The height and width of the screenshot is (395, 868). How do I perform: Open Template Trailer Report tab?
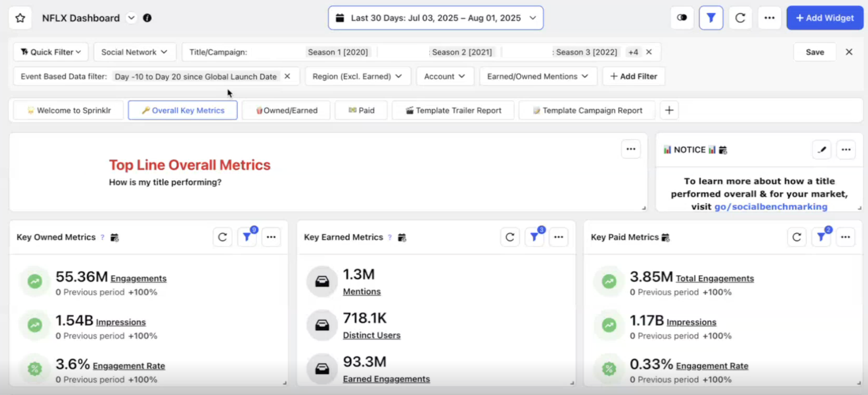(x=453, y=110)
